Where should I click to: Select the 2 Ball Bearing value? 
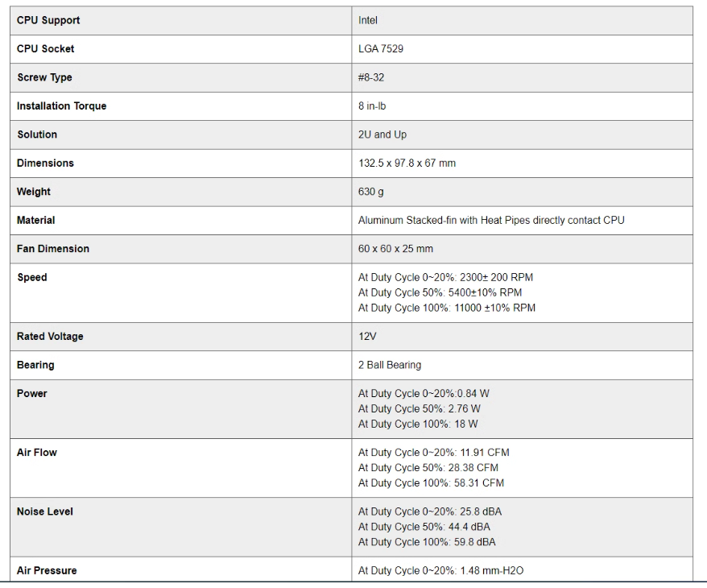[389, 365]
